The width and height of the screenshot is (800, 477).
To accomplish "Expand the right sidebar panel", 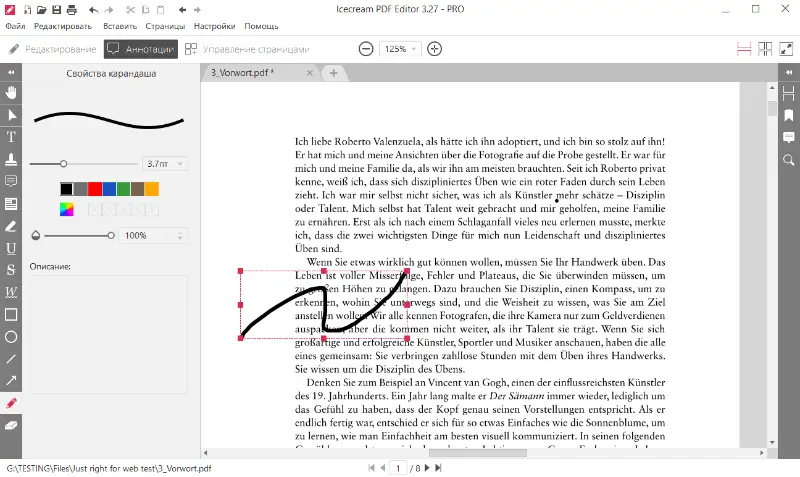I will click(789, 72).
